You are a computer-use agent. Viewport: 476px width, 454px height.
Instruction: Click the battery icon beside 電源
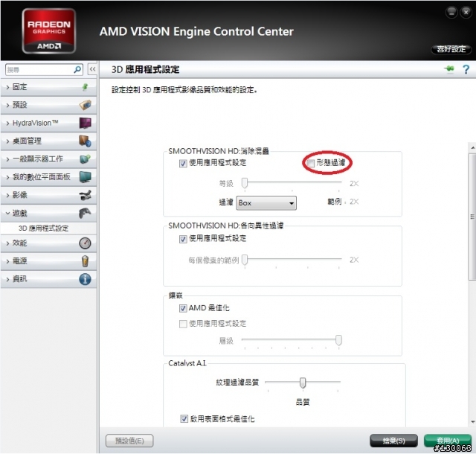85,261
